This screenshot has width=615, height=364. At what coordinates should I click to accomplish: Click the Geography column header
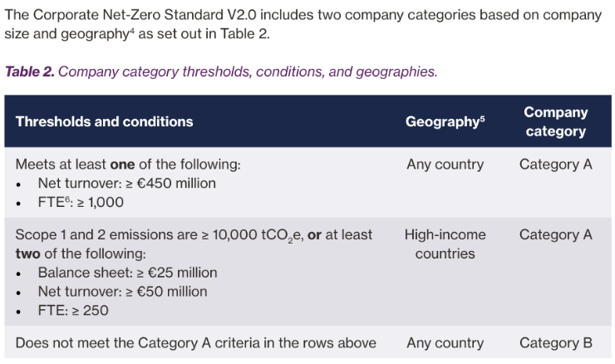coord(442,121)
